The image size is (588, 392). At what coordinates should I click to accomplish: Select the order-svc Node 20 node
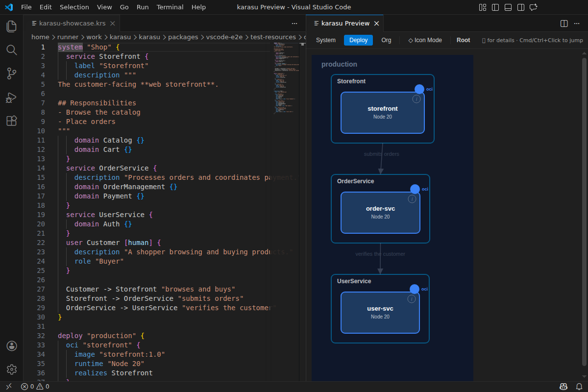[x=380, y=213]
